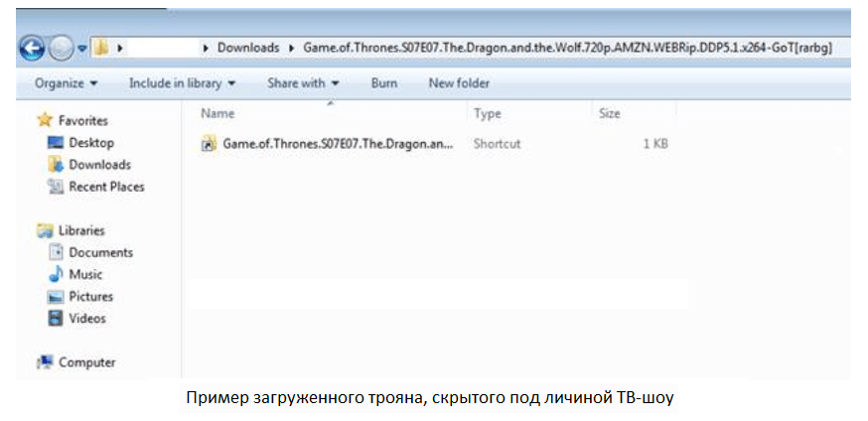The height and width of the screenshot is (421, 868).
Task: Click the Libraries icon in sidebar
Action: click(x=45, y=230)
